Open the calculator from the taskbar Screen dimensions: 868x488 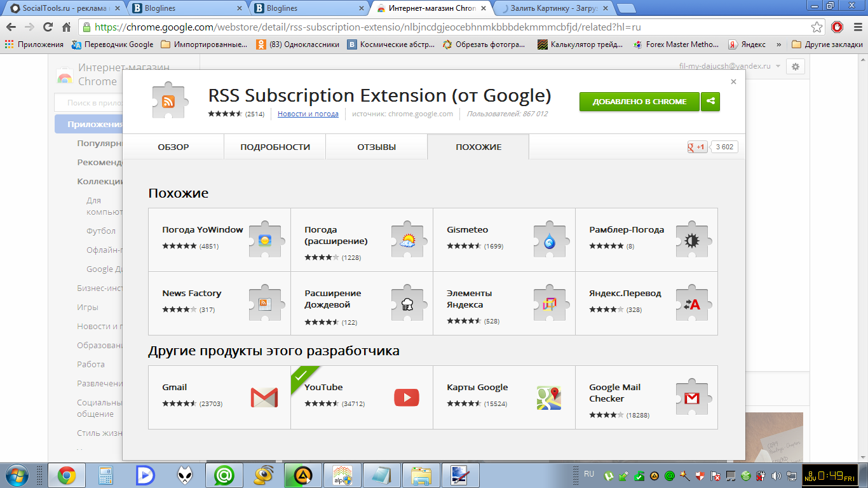(106, 475)
